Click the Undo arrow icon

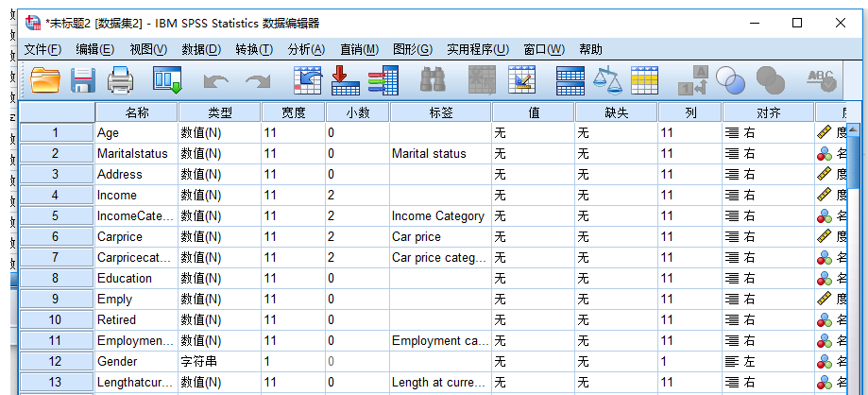pos(215,81)
